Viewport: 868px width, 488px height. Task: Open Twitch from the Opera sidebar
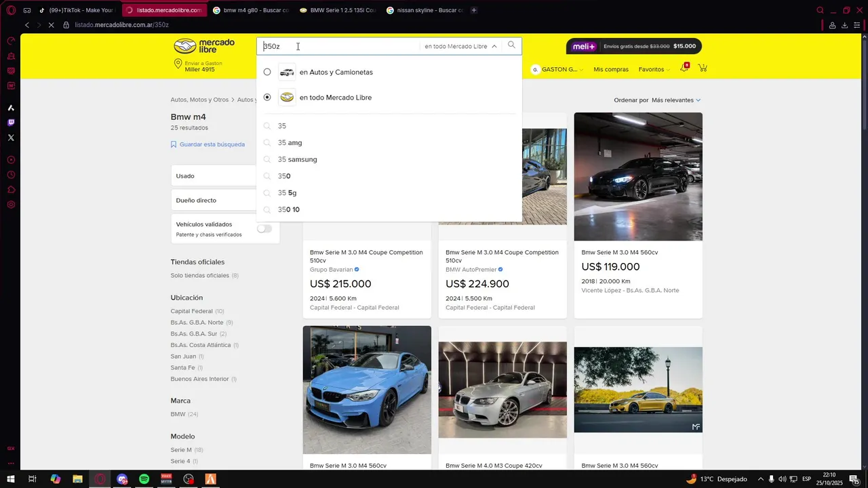tap(11, 123)
